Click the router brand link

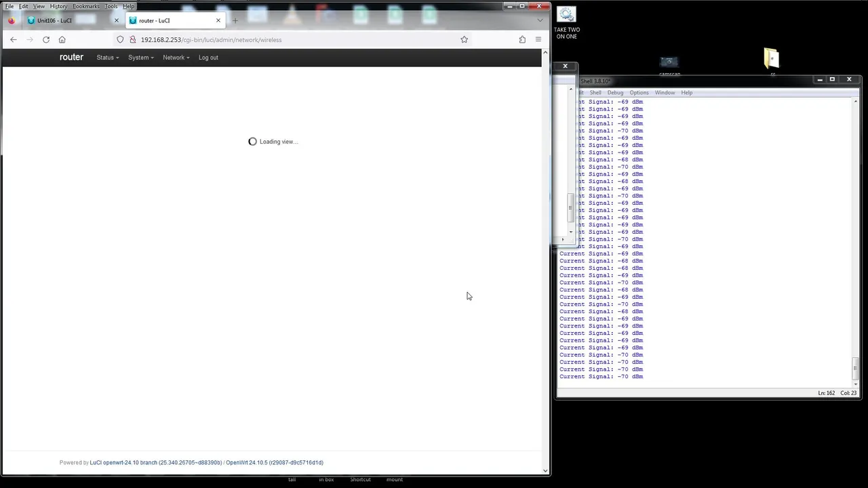[71, 57]
